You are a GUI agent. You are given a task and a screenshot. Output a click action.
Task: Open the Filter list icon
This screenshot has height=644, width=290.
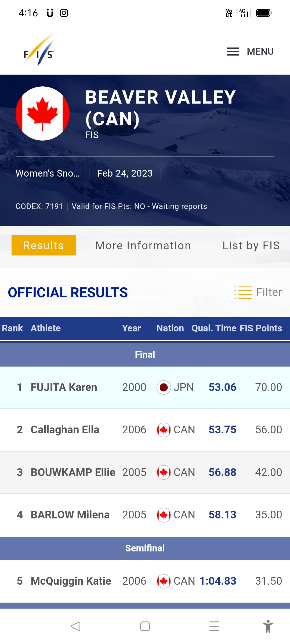point(243,292)
